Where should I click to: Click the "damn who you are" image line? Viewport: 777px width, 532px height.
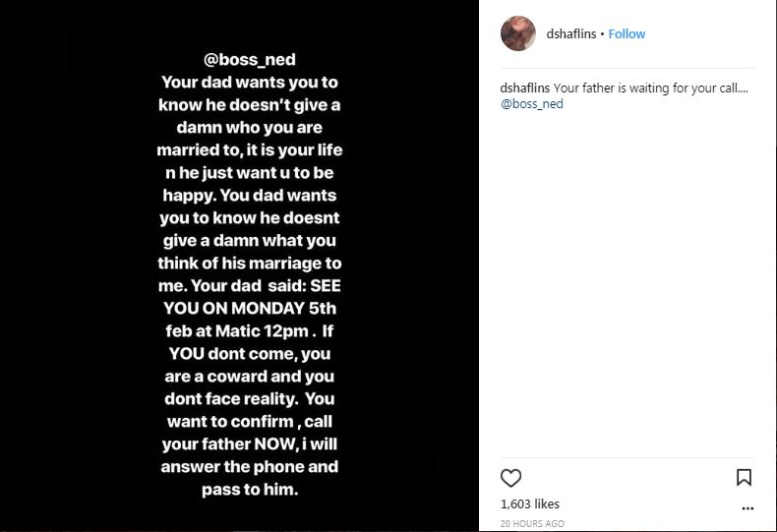pos(249,127)
